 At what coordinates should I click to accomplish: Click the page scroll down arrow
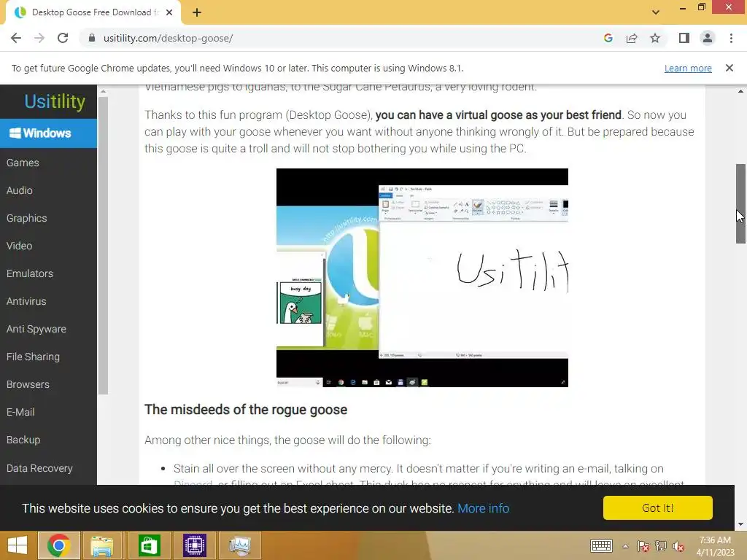pyautogui.click(x=740, y=524)
